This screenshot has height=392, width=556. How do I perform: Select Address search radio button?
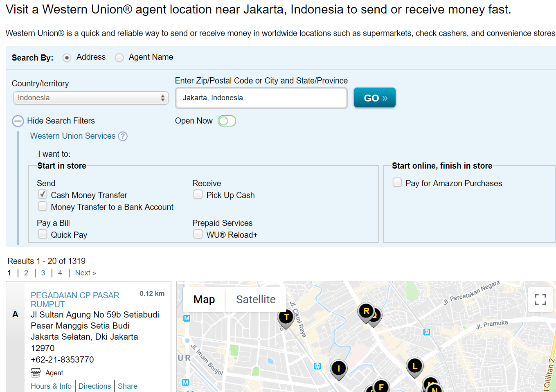tap(67, 58)
